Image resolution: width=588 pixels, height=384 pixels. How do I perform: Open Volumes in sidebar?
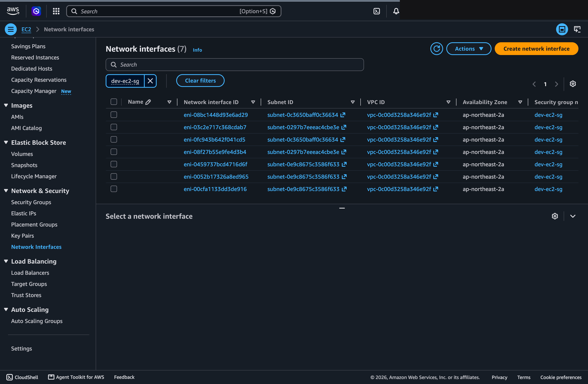coord(22,154)
